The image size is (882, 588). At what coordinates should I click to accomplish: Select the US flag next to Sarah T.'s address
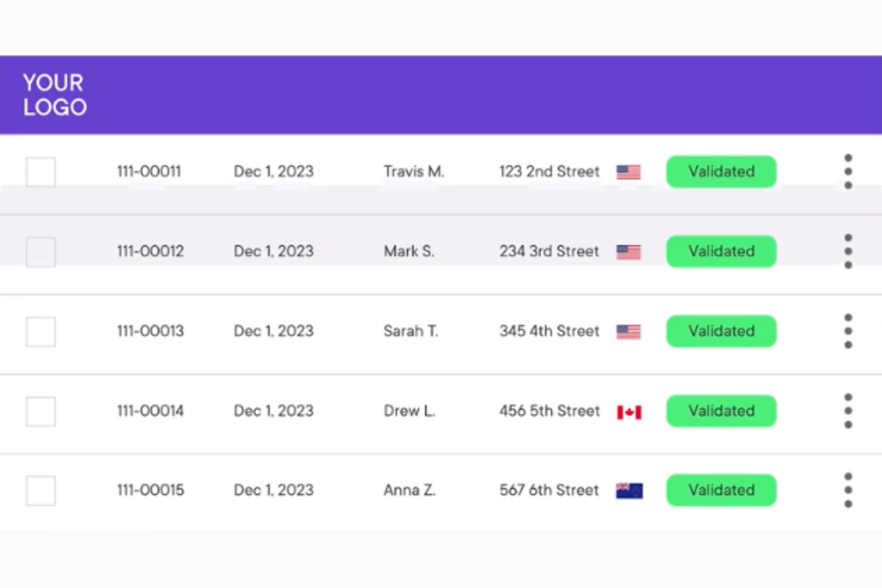pyautogui.click(x=628, y=331)
